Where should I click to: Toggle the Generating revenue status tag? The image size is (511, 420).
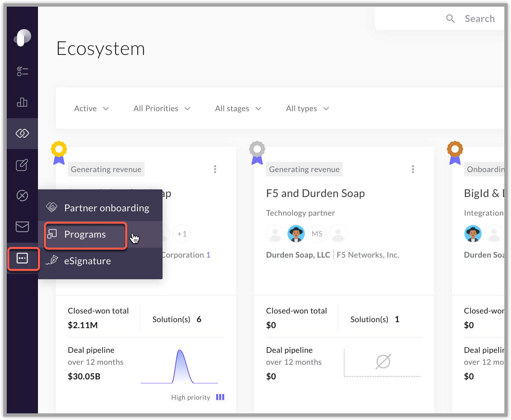coord(106,169)
